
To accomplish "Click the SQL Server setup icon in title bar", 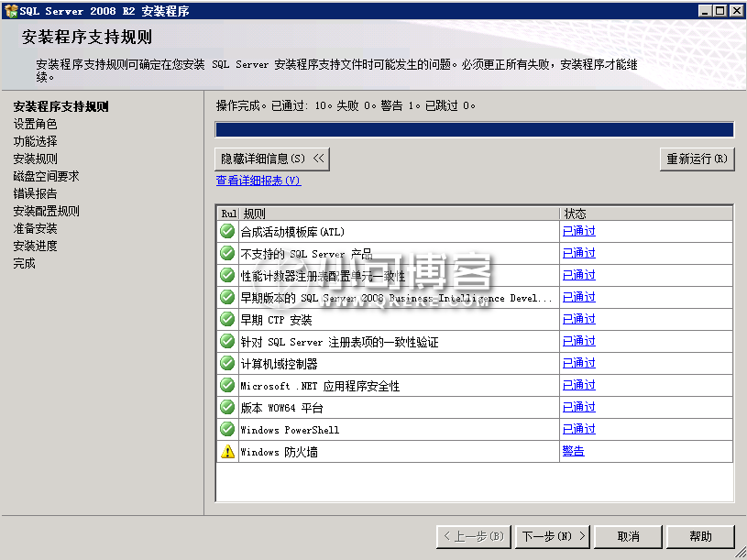I will 11,10.
